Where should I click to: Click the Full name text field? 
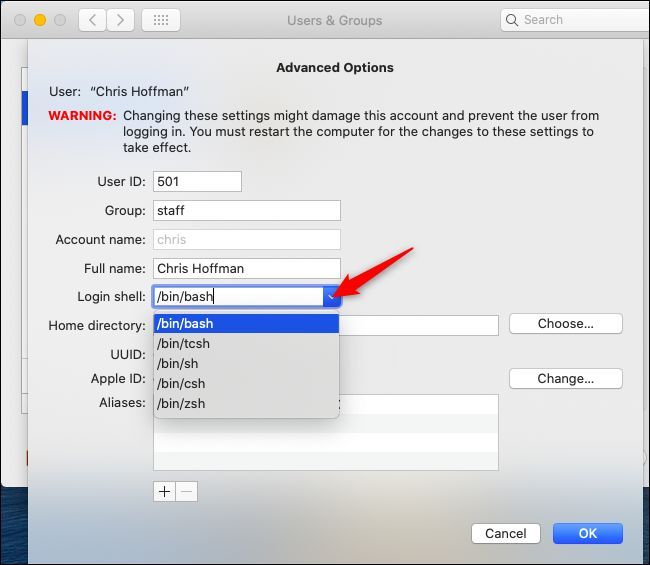[246, 268]
